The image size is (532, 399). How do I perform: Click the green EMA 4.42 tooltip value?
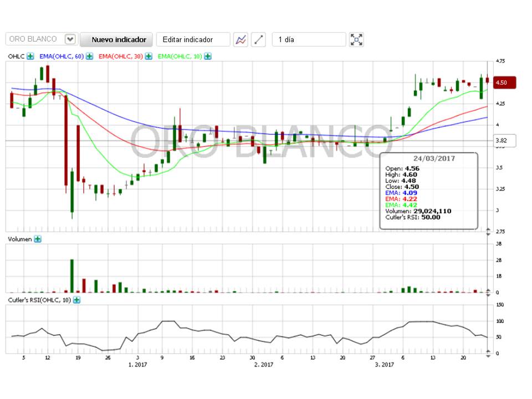[x=410, y=205]
